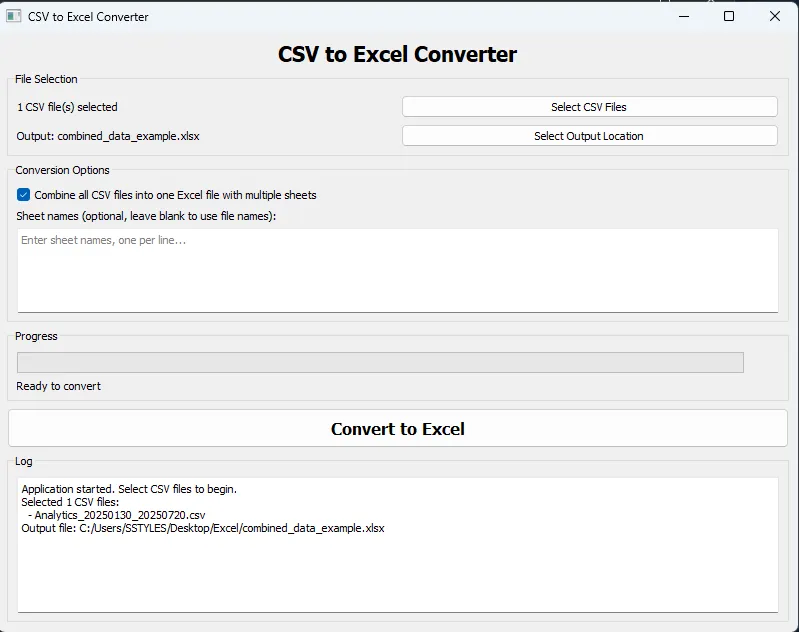The height and width of the screenshot is (632, 799).
Task: Click the '1 CSV file(s) selected' label
Action: 67,107
